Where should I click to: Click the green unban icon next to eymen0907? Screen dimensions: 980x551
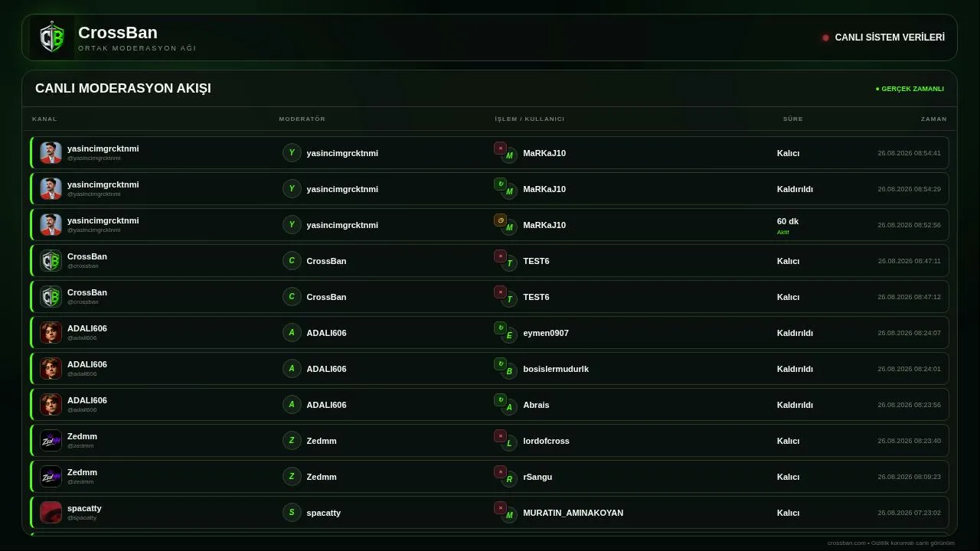coord(500,328)
